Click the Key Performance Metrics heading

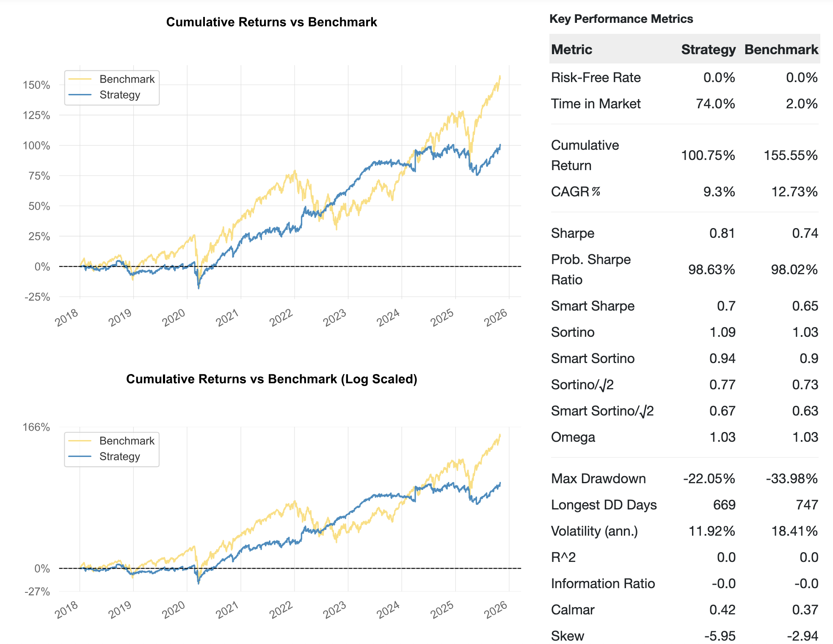point(621,19)
